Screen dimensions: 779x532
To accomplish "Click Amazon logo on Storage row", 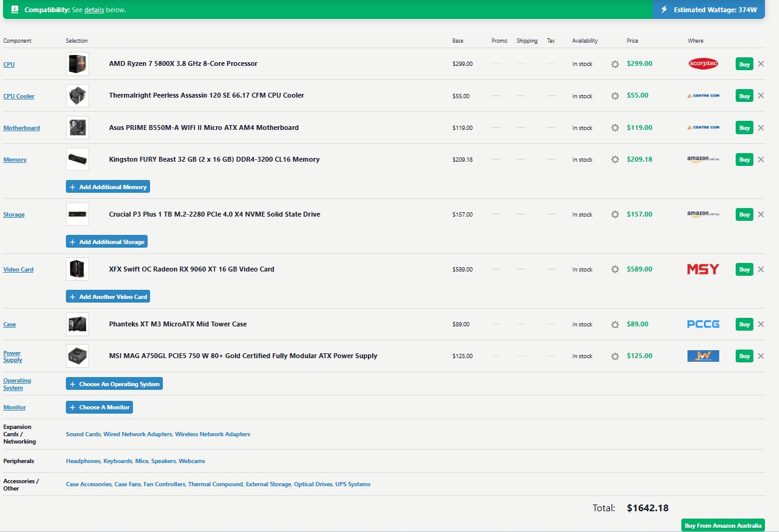I will pyautogui.click(x=703, y=214).
